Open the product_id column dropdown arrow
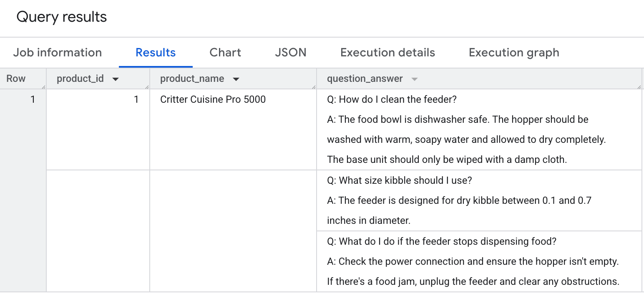The image size is (644, 294). pos(116,79)
